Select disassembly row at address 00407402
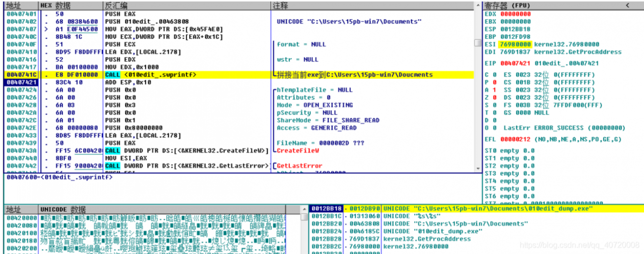Image resolution: width=644 pixels, height=254 pixels. 239,22
